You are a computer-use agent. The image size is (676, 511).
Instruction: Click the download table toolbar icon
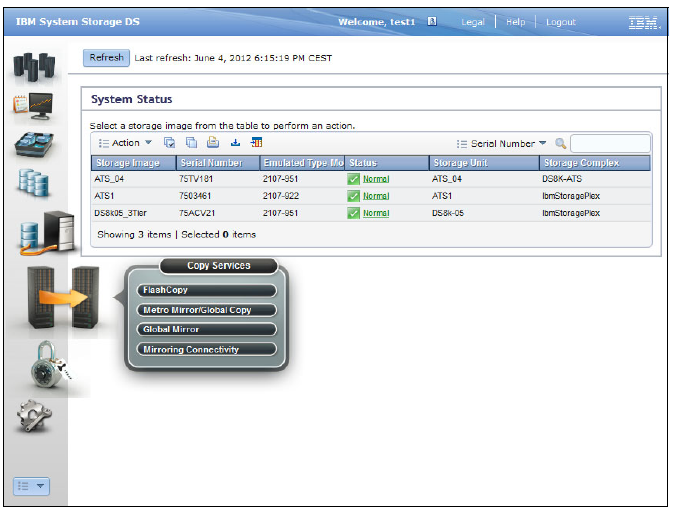point(235,143)
